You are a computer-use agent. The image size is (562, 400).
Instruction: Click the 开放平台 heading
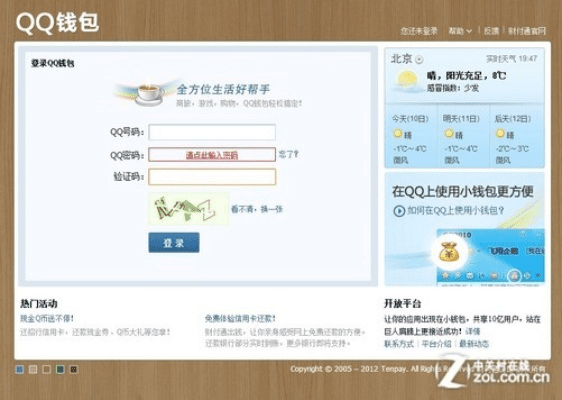[403, 304]
